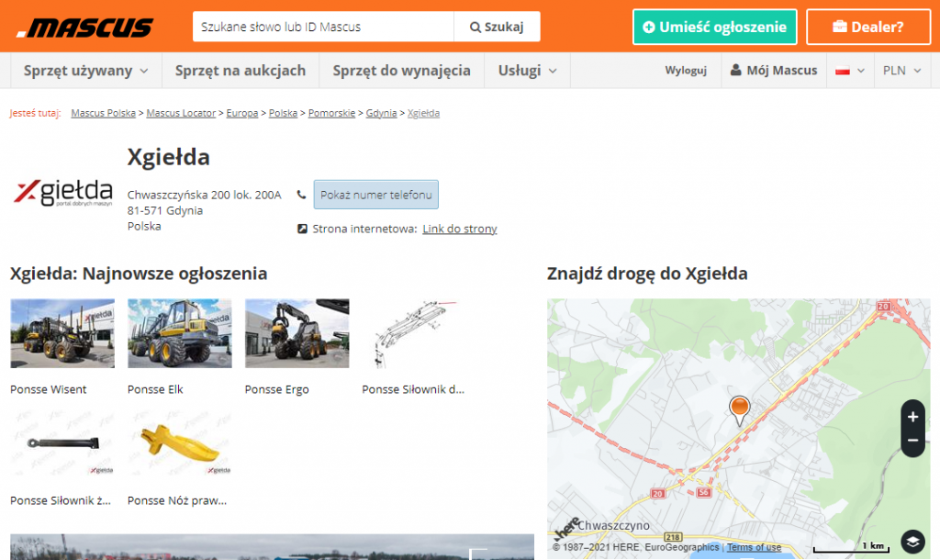Click the Polish flag language icon

click(x=843, y=71)
